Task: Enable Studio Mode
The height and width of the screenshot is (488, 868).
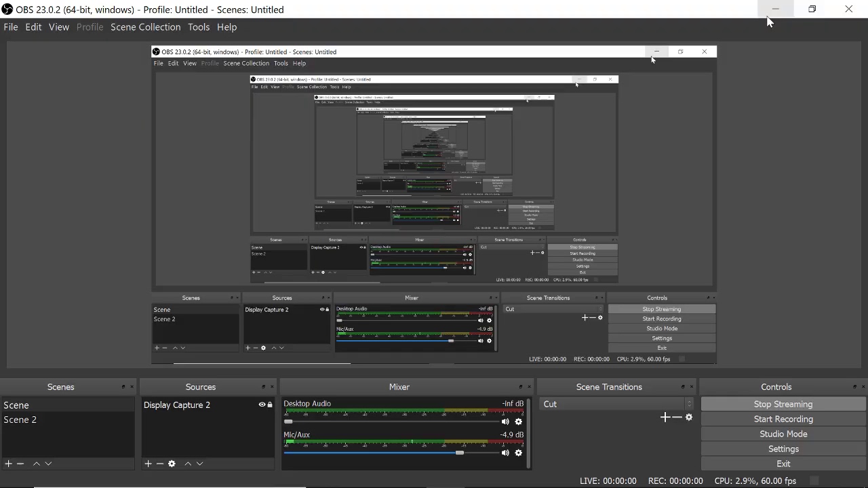Action: (x=783, y=434)
